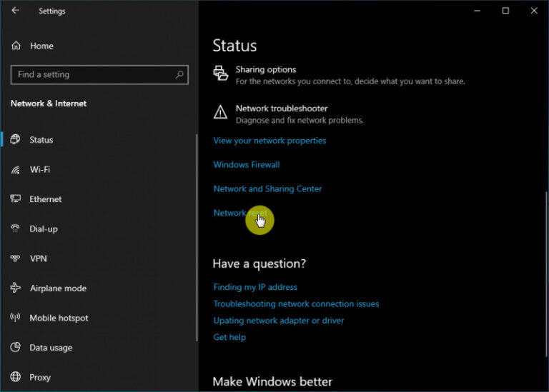The image size is (549, 392).
Task: Open Network and Sharing Center link
Action: point(267,189)
